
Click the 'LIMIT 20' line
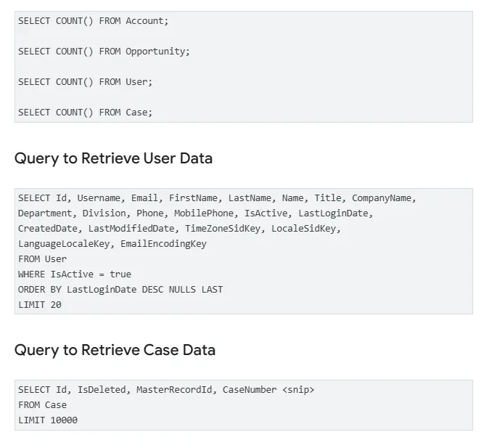coord(39,305)
